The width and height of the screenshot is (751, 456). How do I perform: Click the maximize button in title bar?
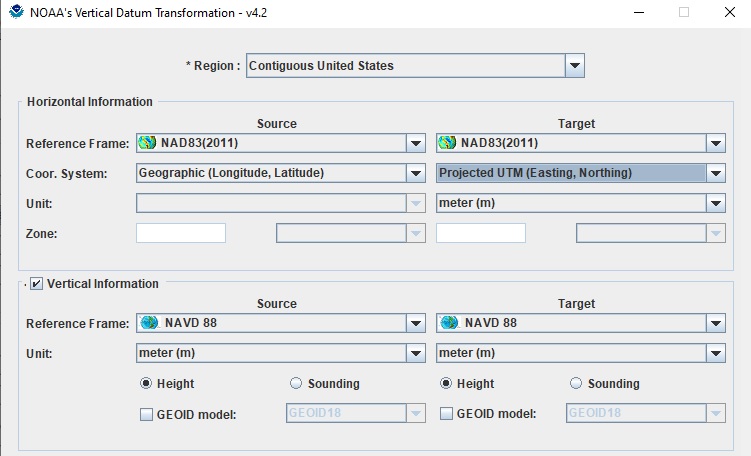click(x=684, y=12)
